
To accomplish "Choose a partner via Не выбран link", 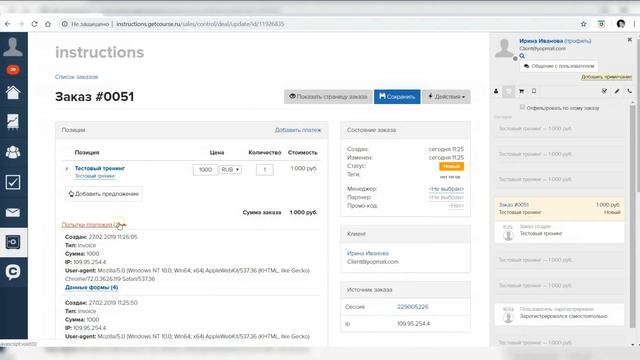I will click(x=446, y=197).
